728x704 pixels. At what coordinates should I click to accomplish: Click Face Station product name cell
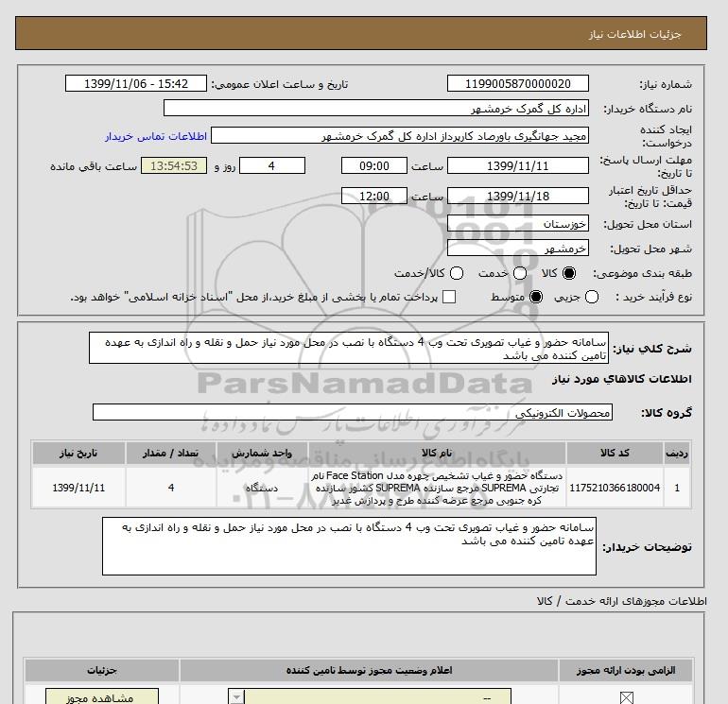click(x=437, y=488)
